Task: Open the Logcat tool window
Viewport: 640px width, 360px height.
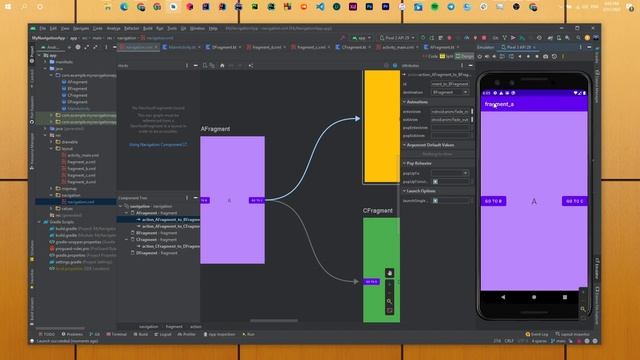Action: [163, 334]
